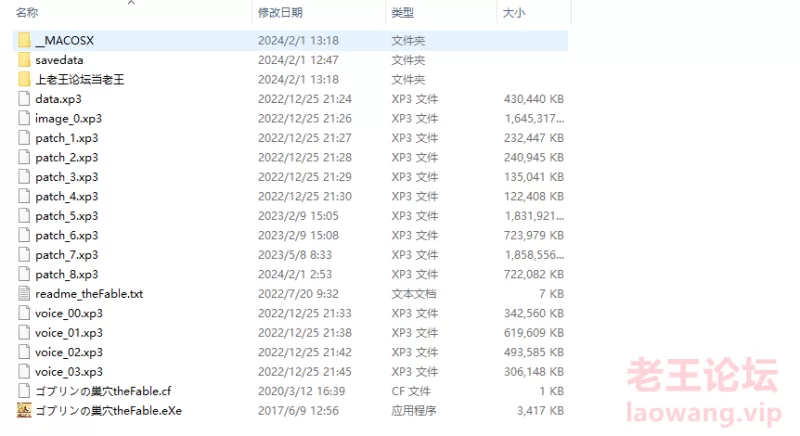Click the patch_6.xp3 file icon
The width and height of the screenshot is (800, 436).
pos(24,235)
